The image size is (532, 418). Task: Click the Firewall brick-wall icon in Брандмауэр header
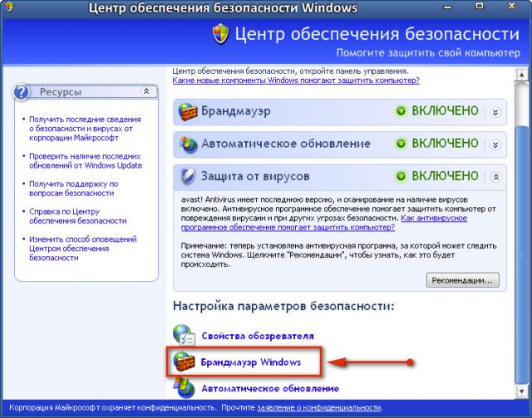188,111
